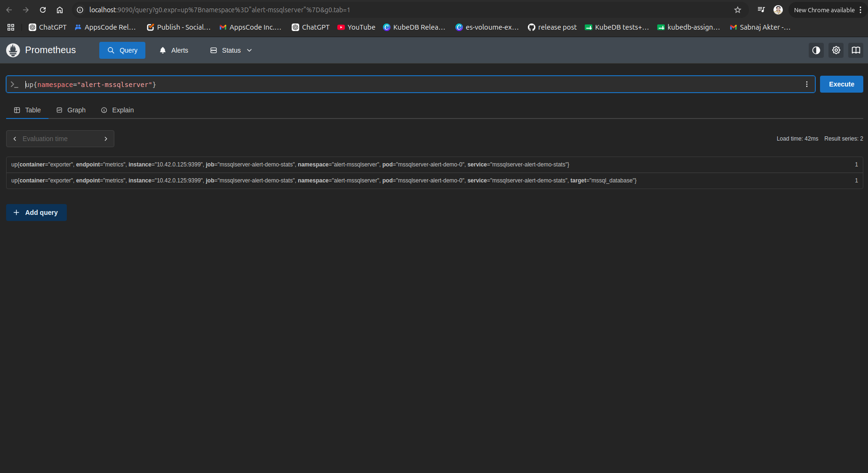
Task: Open the Publish - Social... bookmark
Action: 179,27
